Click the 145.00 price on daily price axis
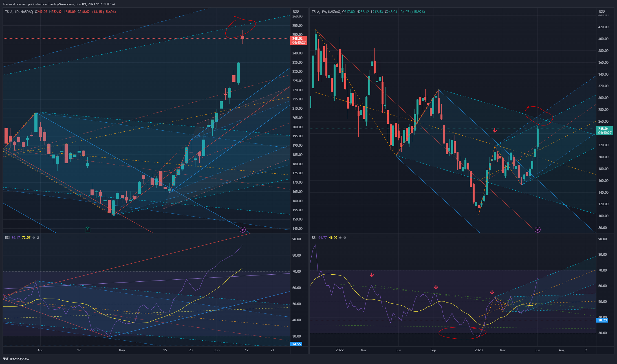The width and height of the screenshot is (617, 364). click(x=298, y=229)
